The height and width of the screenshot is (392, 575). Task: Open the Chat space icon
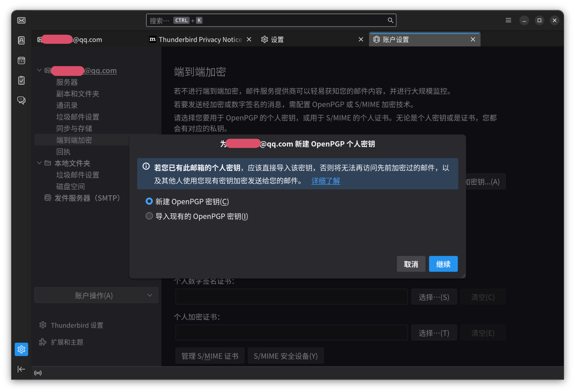tap(21, 100)
